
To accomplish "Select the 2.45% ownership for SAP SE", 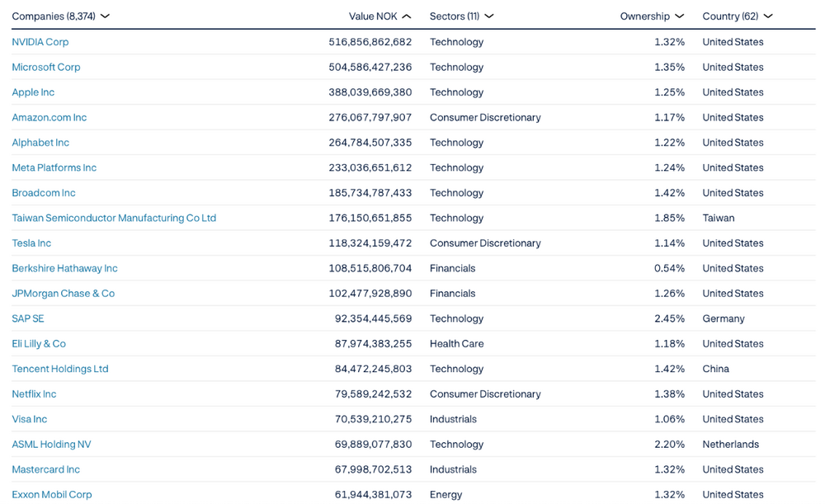I will point(669,318).
